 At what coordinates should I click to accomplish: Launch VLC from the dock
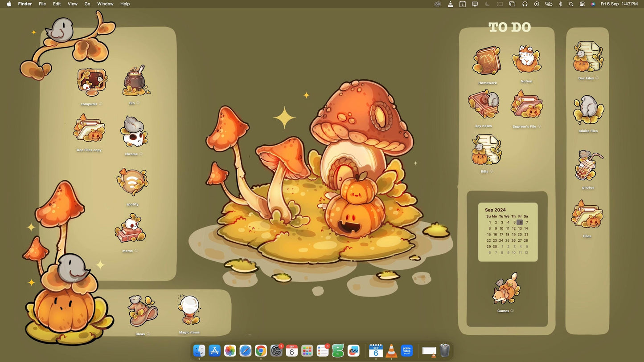391,351
